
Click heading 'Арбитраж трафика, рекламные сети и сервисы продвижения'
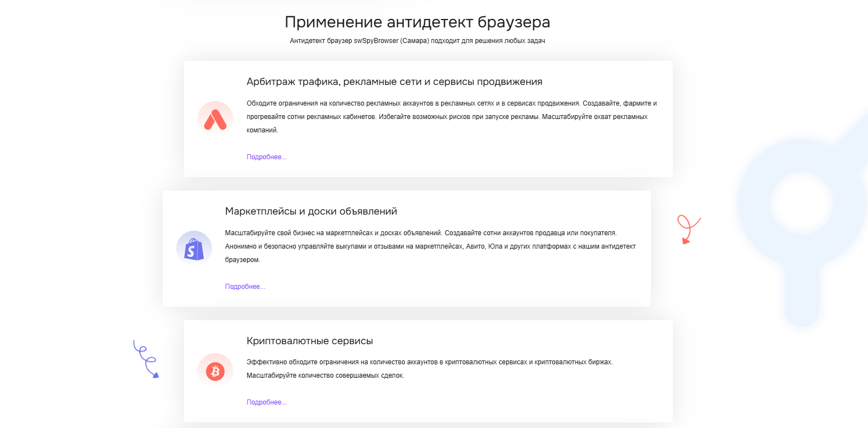pyautogui.click(x=394, y=82)
